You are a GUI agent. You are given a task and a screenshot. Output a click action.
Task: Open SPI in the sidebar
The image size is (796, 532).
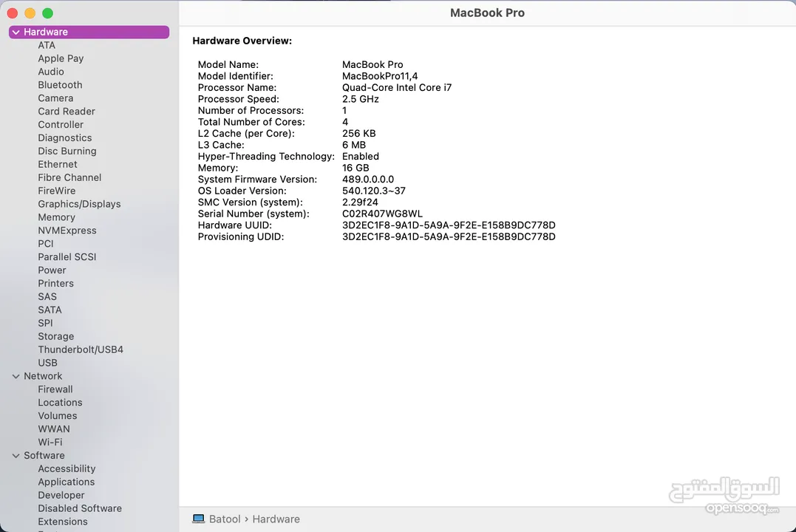click(x=45, y=322)
